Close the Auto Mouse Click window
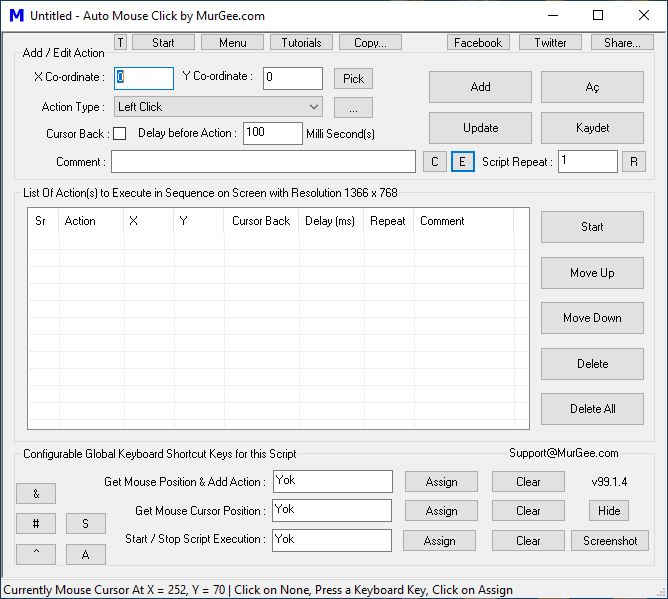The width and height of the screenshot is (668, 599). click(644, 16)
